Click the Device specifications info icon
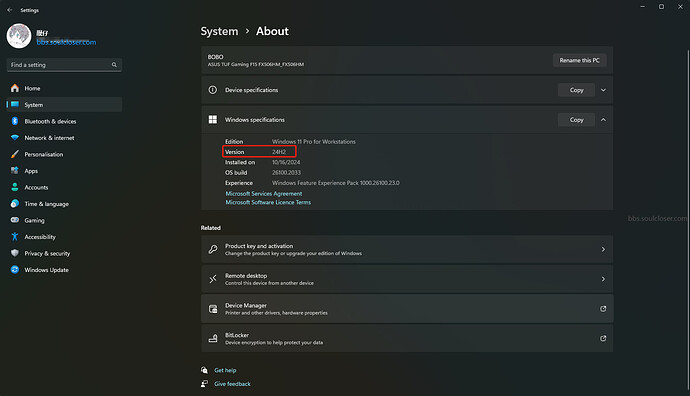 [213, 90]
